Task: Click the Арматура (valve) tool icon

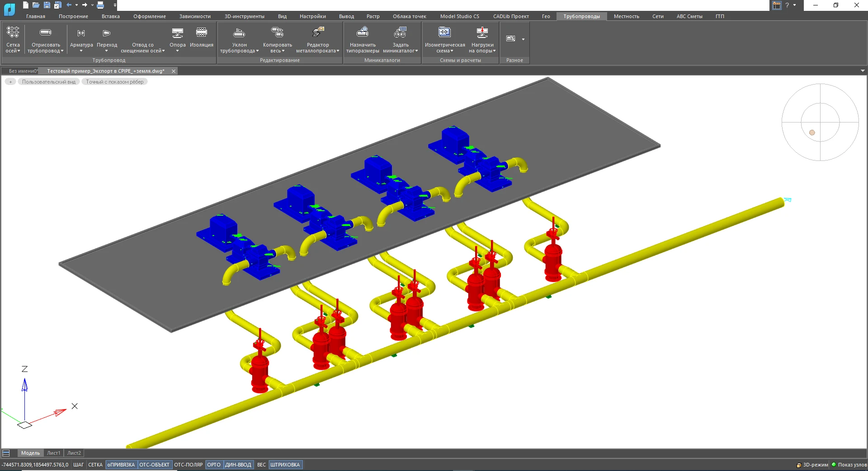Action: tap(81, 33)
